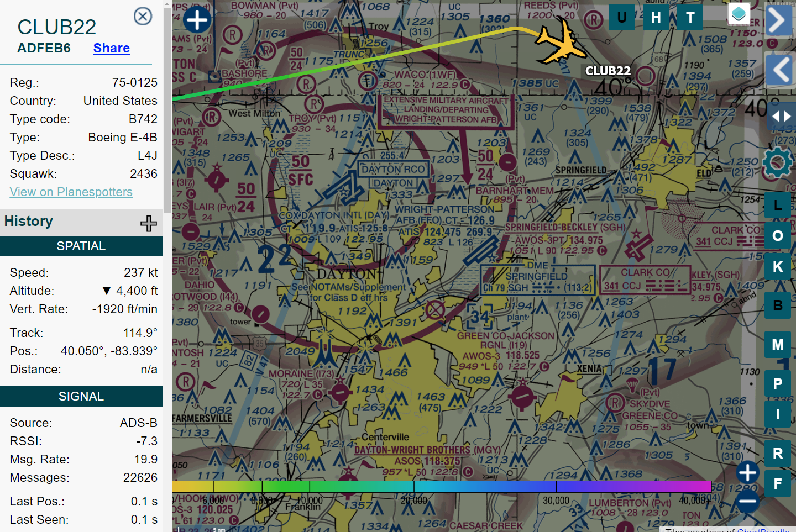Click the CLUB22 callsign heading
The height and width of the screenshot is (532, 796).
click(57, 27)
